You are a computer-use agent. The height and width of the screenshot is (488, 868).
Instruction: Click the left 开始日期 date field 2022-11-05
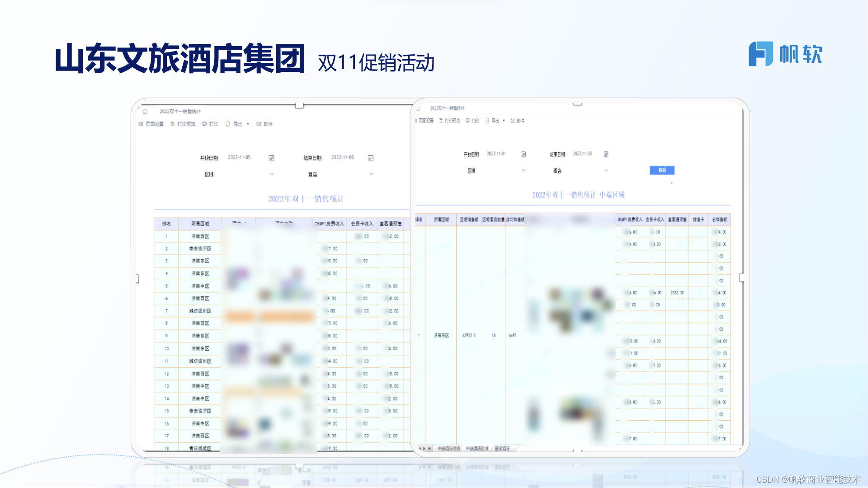click(239, 158)
